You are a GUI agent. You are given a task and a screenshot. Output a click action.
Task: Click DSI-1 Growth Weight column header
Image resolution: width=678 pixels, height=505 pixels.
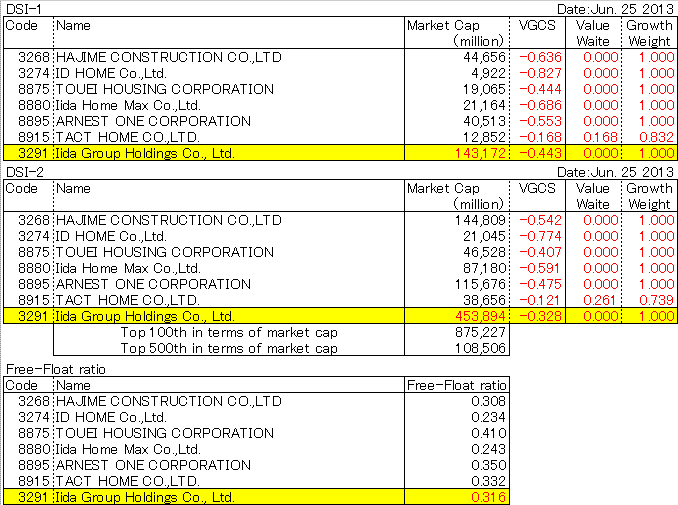pyautogui.click(x=649, y=33)
